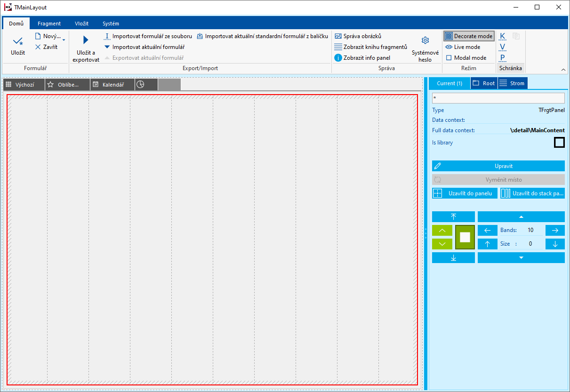
Task: Click the name input field with asterisk
Action: coord(498,98)
